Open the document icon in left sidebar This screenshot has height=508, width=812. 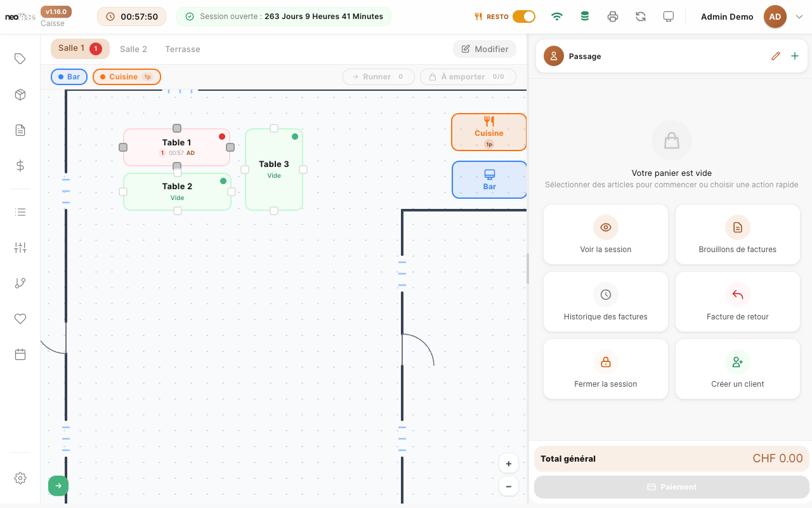point(20,130)
